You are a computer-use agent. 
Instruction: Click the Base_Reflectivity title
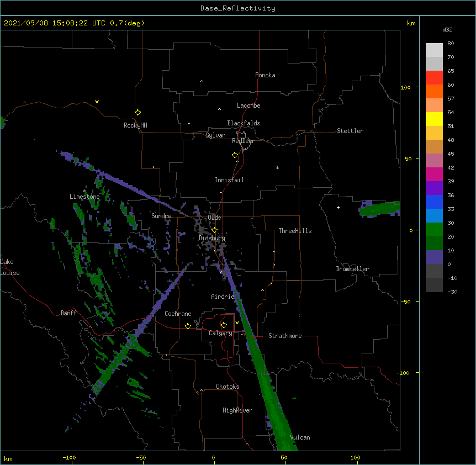[238, 8]
